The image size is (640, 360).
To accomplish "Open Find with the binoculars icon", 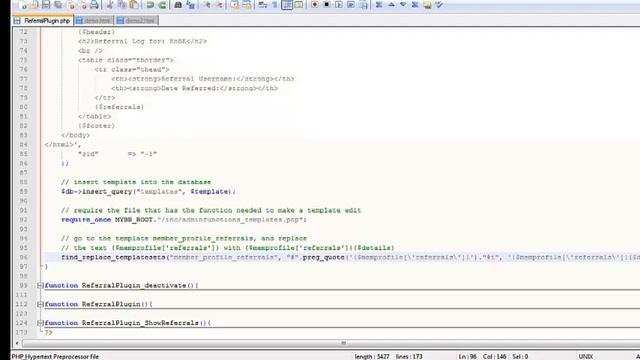I will [x=178, y=5].
